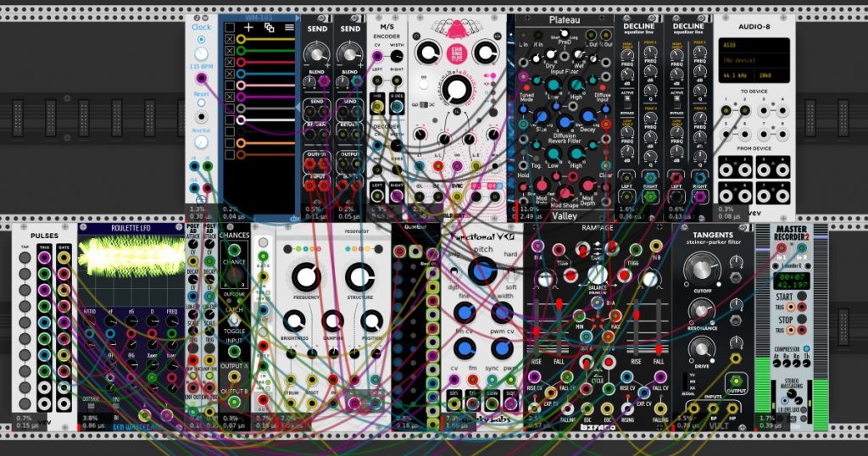Flip the second Decline ACTIVE/BYPASS switch
The height and width of the screenshot is (456, 868).
click(x=676, y=103)
